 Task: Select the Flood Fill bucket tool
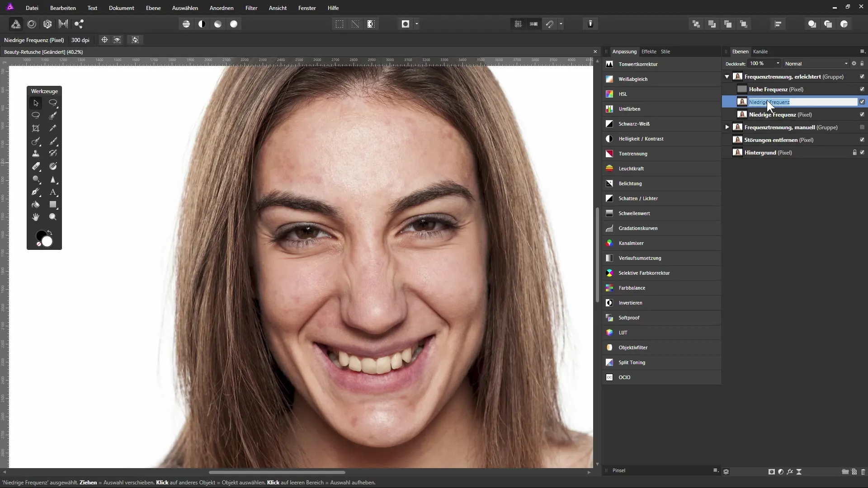[36, 205]
